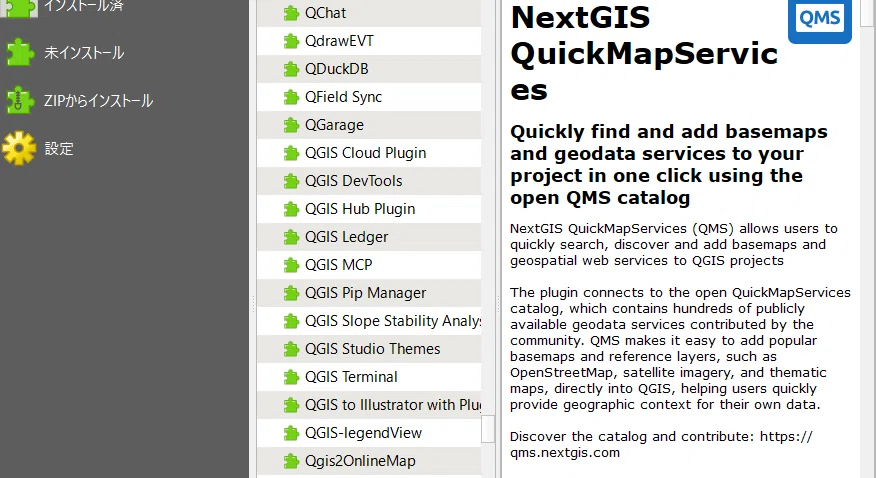Click the NextGIS QuickMapServices title heading
Viewport: 876px width, 478px height.
tap(644, 54)
